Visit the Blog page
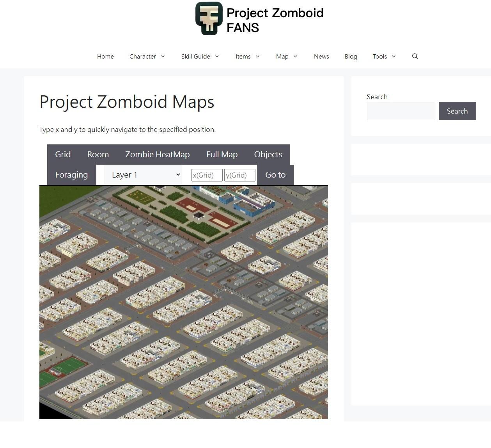Viewport: 491px width, 448px height. (x=351, y=56)
